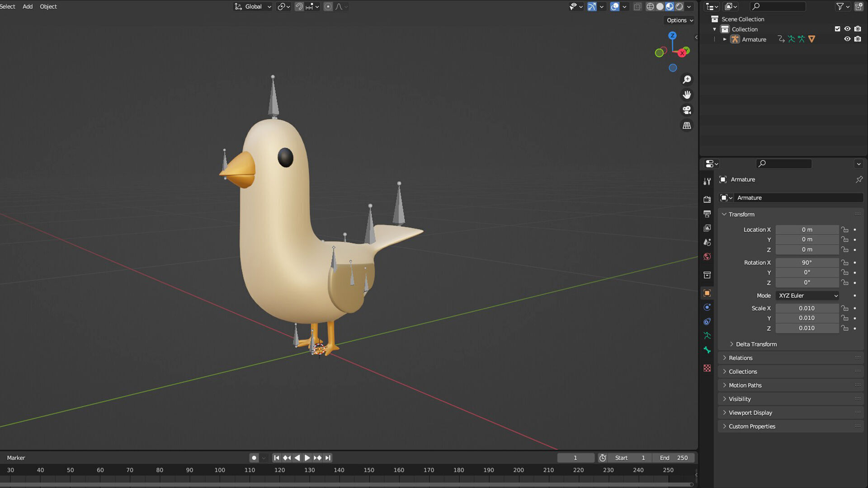
Task: Collapse the Collection tree item in outliner
Action: coord(715,29)
